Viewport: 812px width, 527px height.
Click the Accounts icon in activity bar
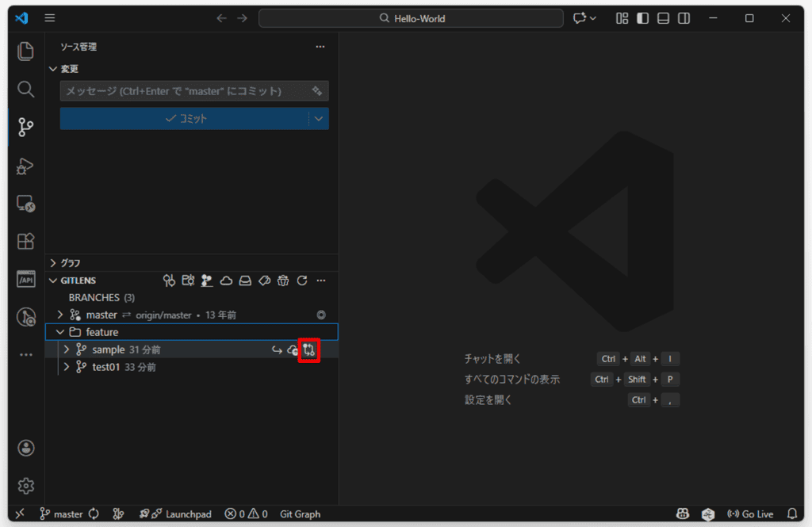(25, 448)
